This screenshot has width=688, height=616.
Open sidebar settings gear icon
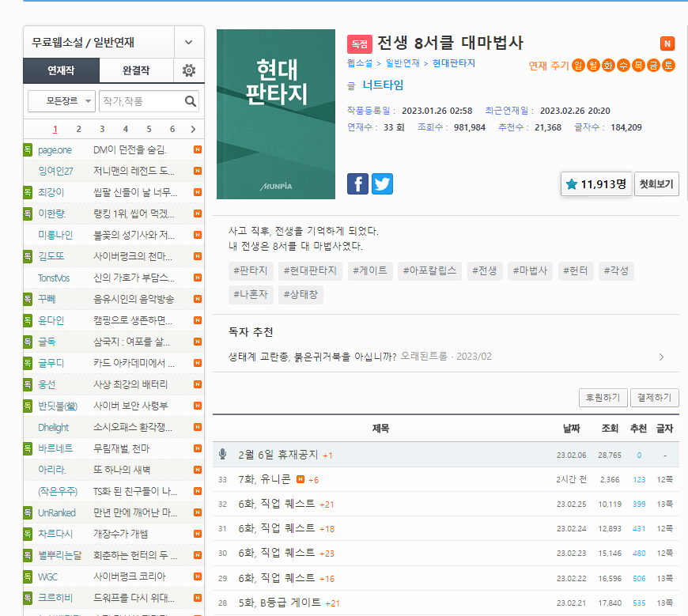189,70
